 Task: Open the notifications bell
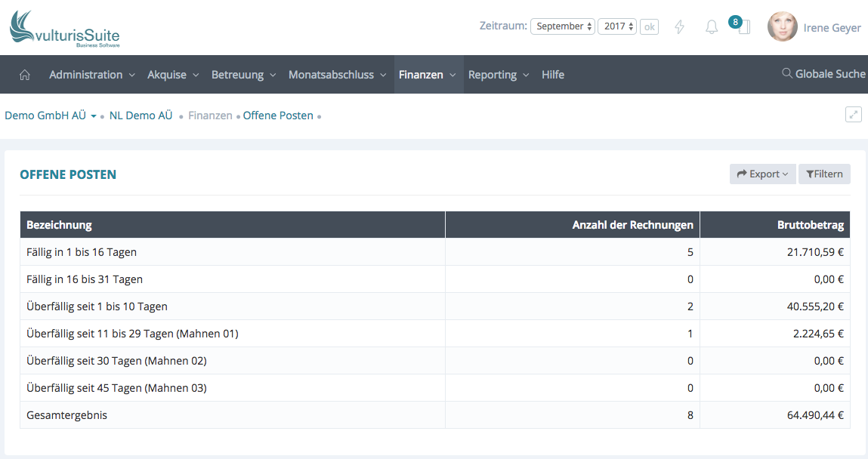pos(711,27)
